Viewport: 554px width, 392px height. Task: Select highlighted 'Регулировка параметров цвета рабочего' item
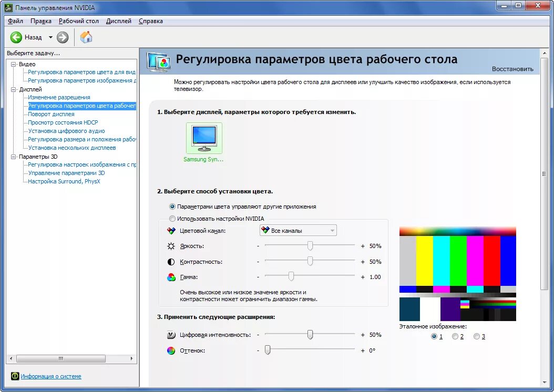[x=82, y=106]
